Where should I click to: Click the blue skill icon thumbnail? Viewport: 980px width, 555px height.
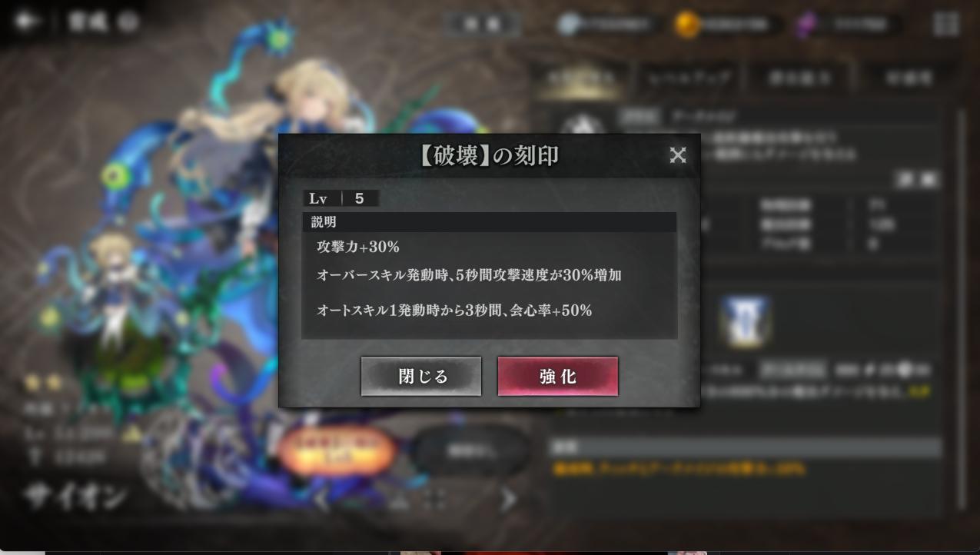click(x=745, y=321)
